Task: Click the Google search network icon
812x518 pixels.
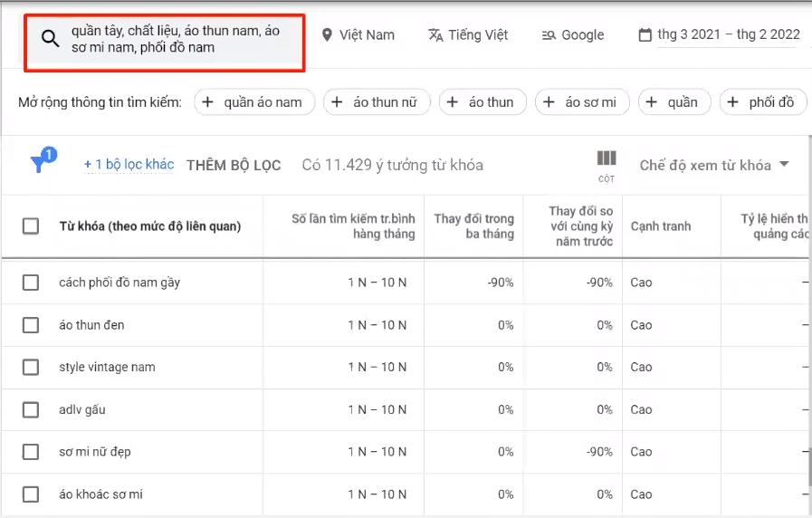Action: 549,34
